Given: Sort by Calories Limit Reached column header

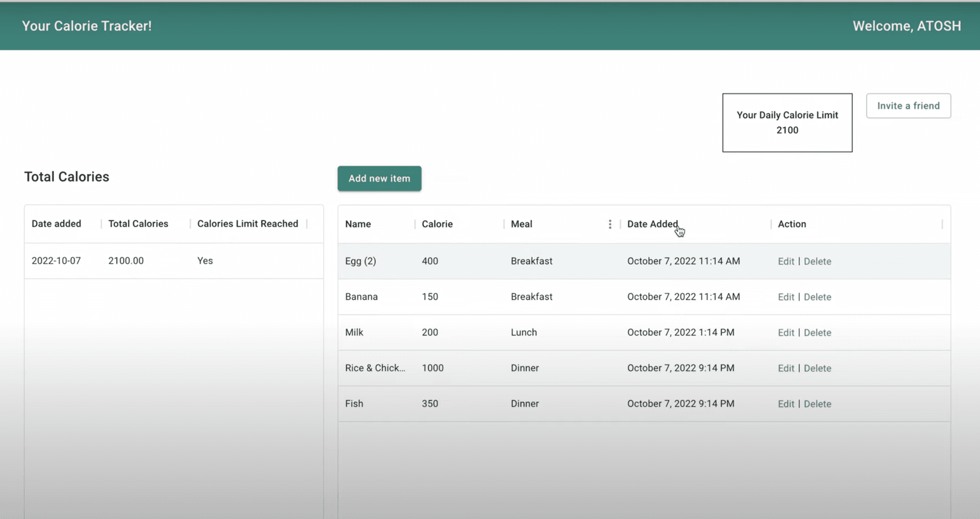Looking at the screenshot, I should pos(248,224).
